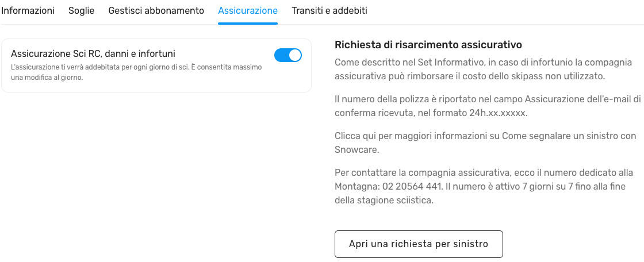Screen dimensions: 644x262
Task: Click the word "Montagna" in contact paragraph
Action: (354, 187)
